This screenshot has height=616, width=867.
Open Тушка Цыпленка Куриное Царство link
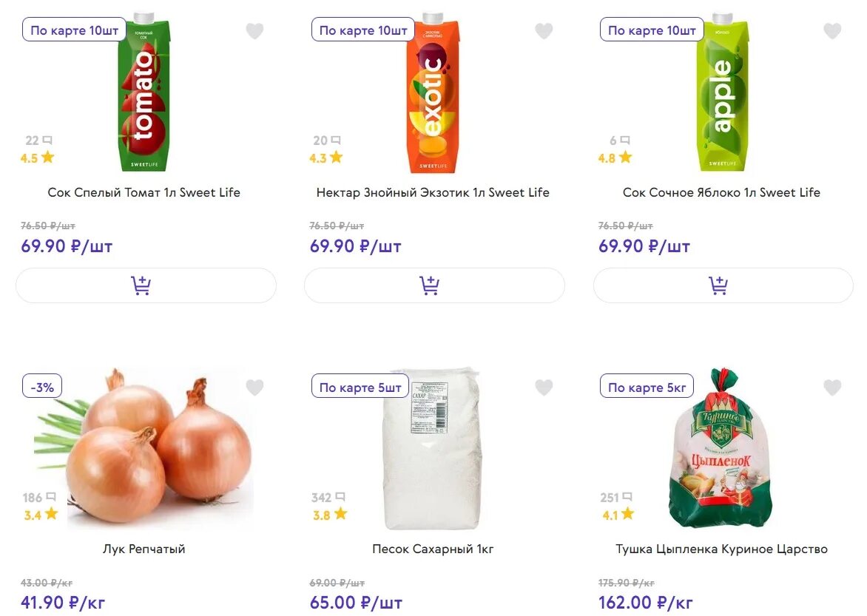pos(721,549)
